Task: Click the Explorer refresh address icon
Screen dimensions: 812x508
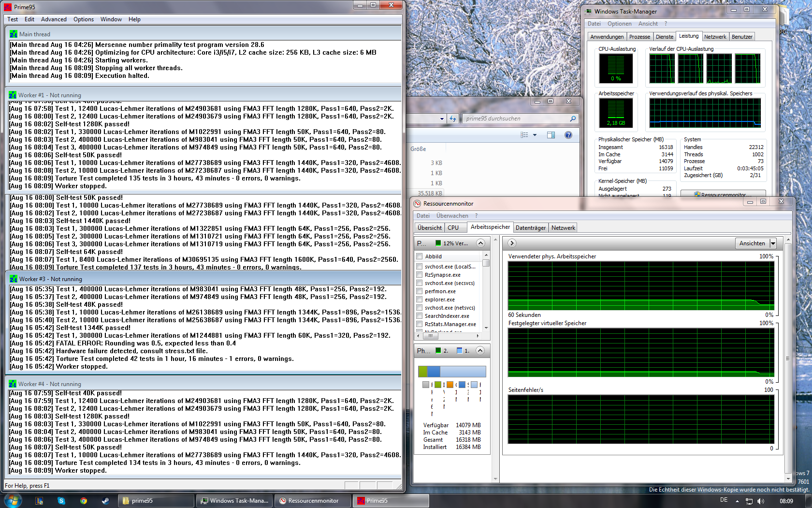Action: pyautogui.click(x=453, y=119)
